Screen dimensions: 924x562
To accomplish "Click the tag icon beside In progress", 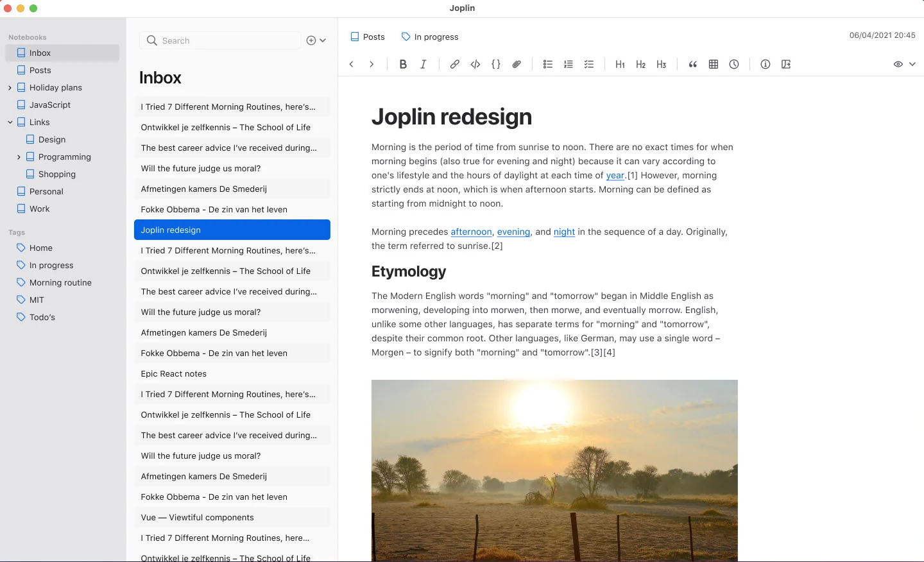I will (x=406, y=37).
